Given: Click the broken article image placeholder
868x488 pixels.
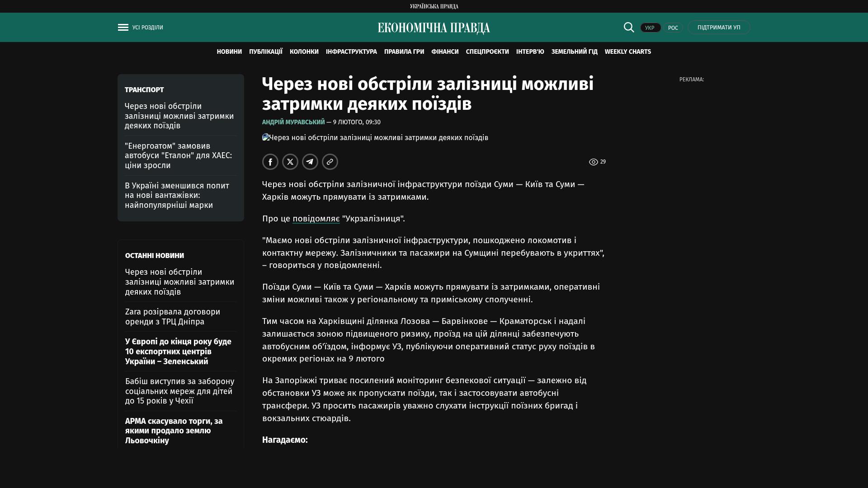Looking at the screenshot, I should 266,137.
